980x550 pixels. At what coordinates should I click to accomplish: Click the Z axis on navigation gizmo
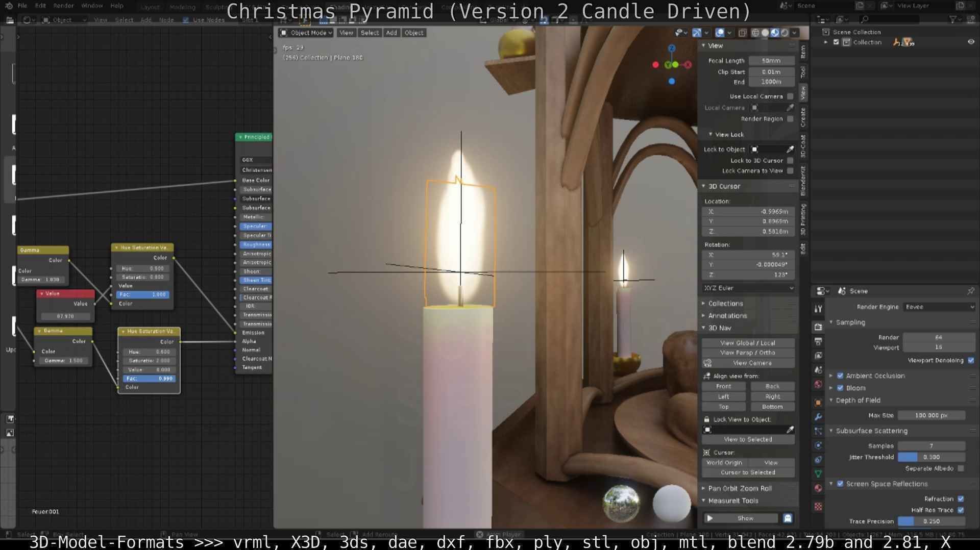click(x=672, y=48)
